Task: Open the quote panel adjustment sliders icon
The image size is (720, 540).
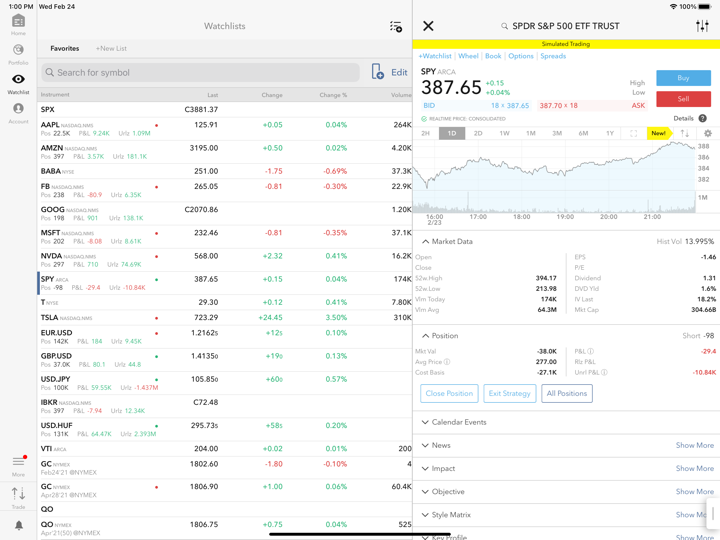Action: 702,26
